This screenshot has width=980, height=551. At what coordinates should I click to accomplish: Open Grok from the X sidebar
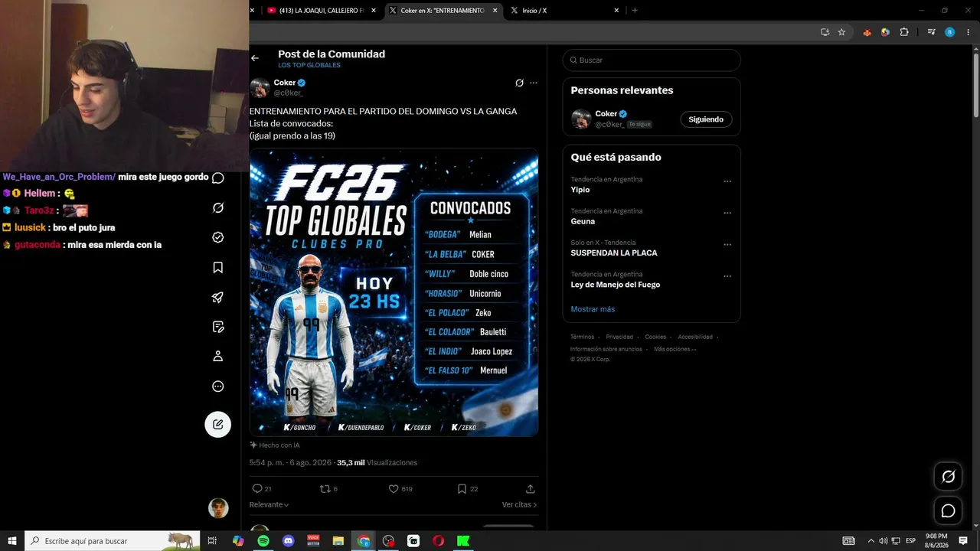point(218,208)
